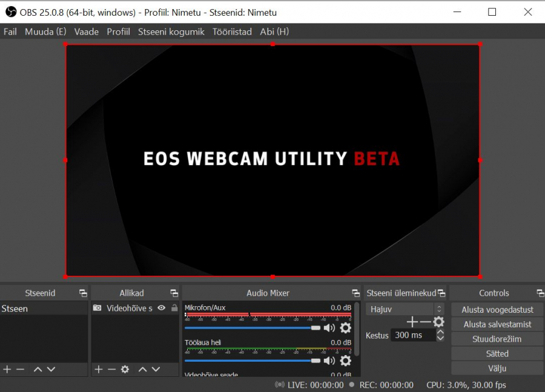Toggle visibility eye of Videohõive source
545x392 pixels.
tap(161, 308)
